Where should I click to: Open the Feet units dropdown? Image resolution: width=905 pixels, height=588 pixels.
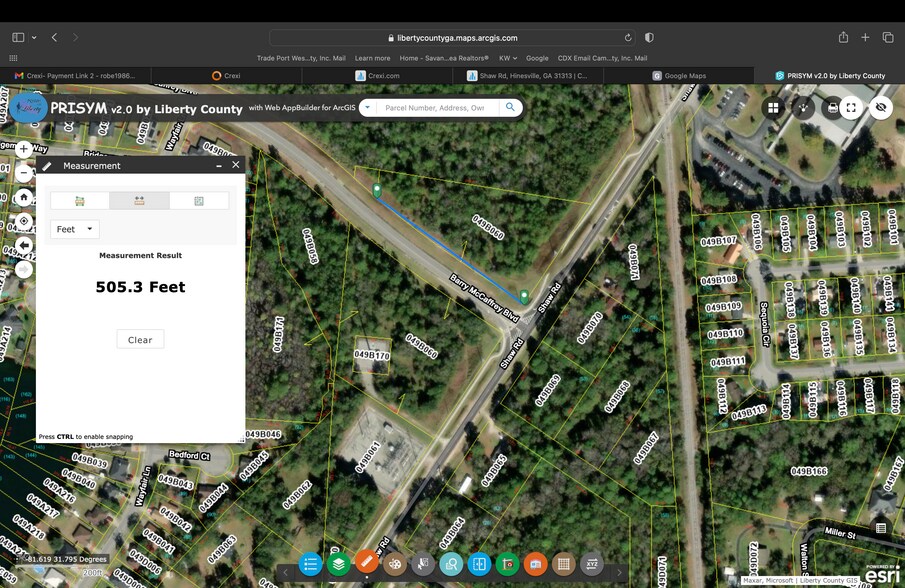coord(74,229)
